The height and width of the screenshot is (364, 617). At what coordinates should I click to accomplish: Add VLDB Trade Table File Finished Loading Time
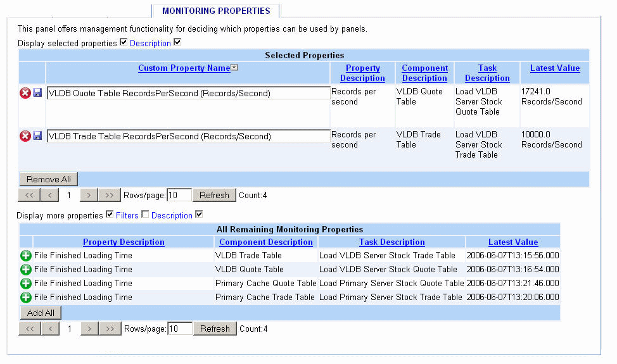point(26,256)
